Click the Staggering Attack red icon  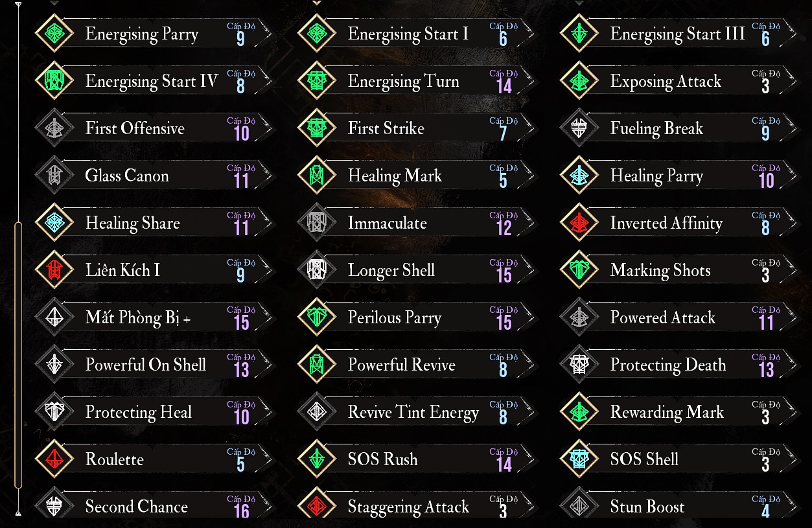[317, 507]
